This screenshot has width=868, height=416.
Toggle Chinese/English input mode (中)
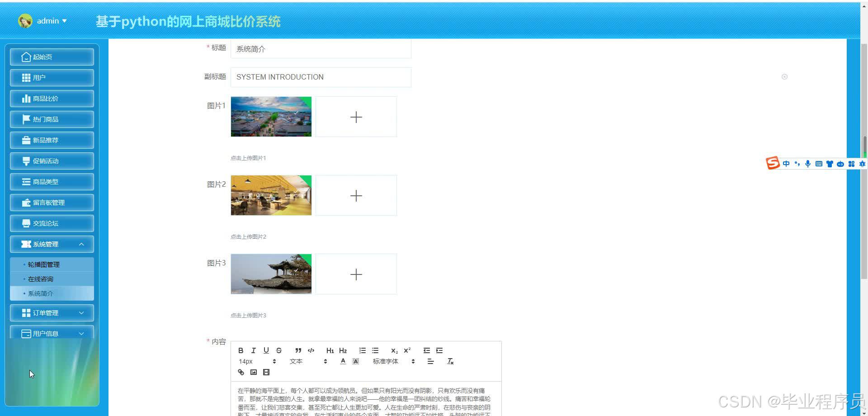coord(786,164)
